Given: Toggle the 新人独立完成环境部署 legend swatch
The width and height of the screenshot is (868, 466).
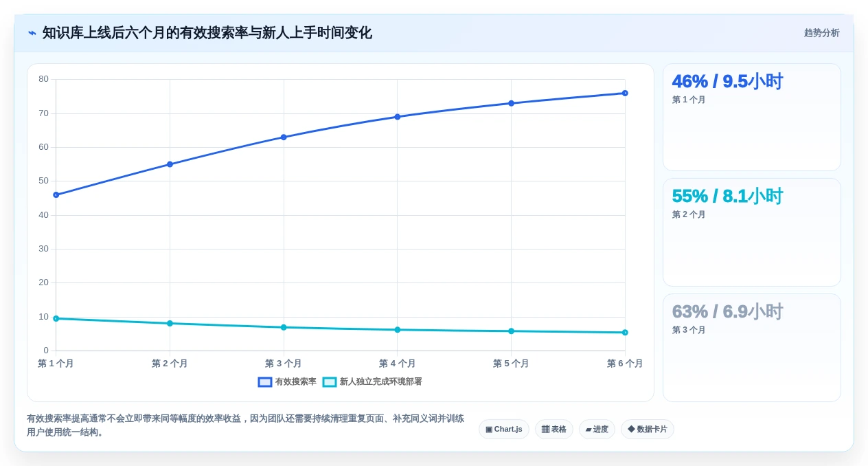Looking at the screenshot, I should point(330,382).
